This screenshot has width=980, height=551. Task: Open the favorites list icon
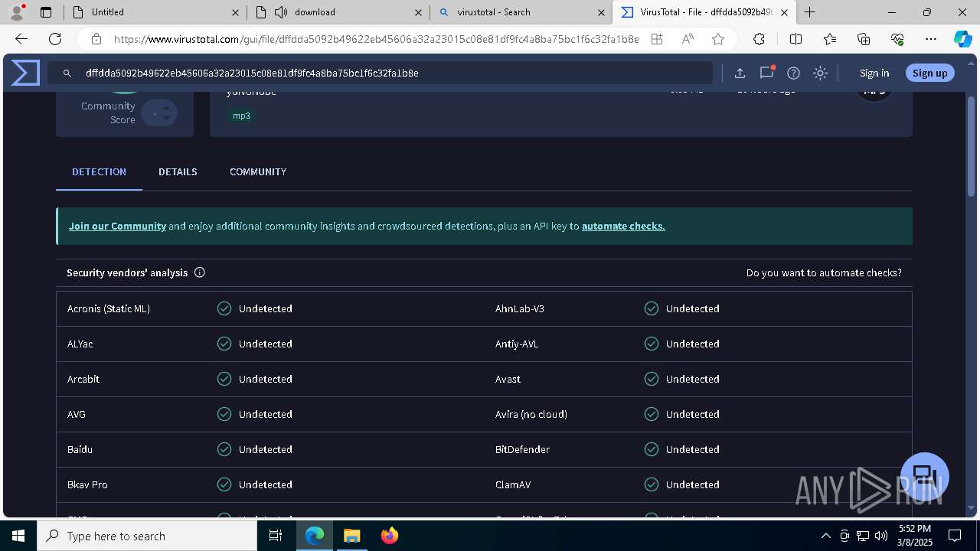830,39
